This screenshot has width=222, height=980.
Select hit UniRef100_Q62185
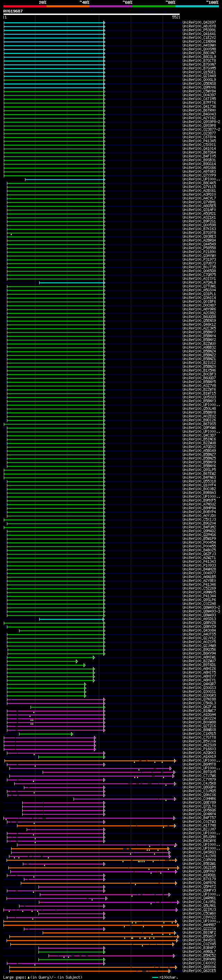199,867
